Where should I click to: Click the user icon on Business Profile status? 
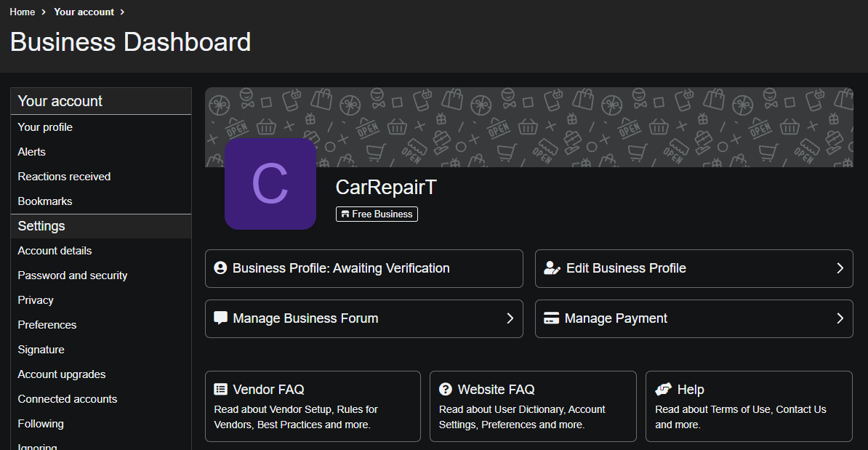pyautogui.click(x=221, y=268)
